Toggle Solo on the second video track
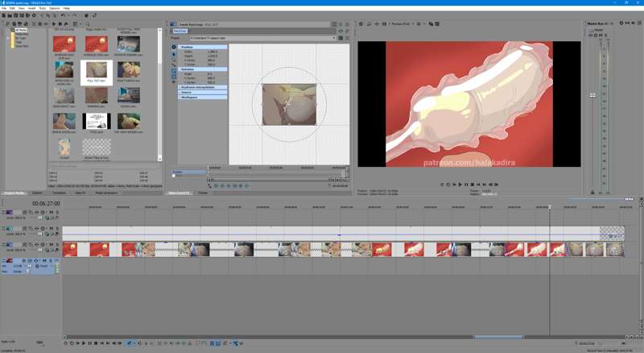 pyautogui.click(x=57, y=228)
